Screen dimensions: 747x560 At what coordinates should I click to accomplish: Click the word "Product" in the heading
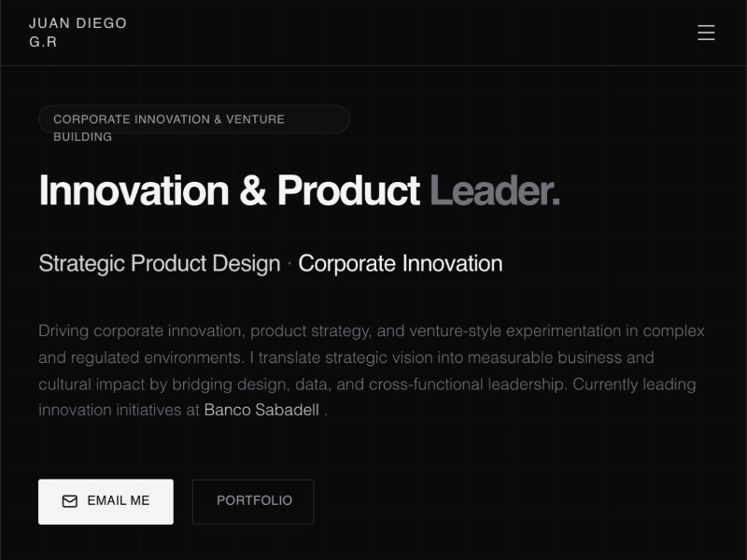348,190
